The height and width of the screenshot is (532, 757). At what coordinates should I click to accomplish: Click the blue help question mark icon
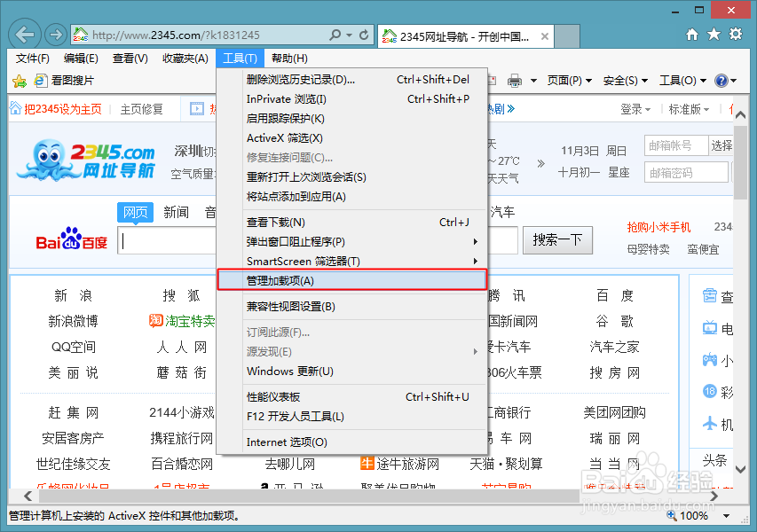pos(722,81)
